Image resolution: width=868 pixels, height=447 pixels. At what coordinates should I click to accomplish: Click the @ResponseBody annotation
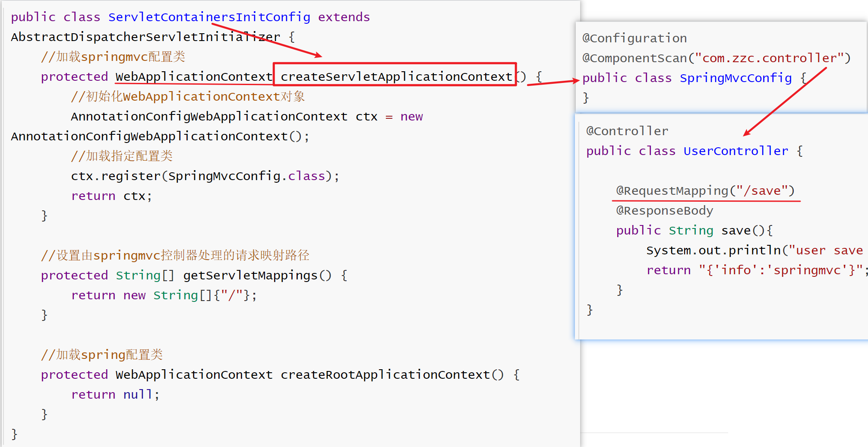click(x=665, y=210)
